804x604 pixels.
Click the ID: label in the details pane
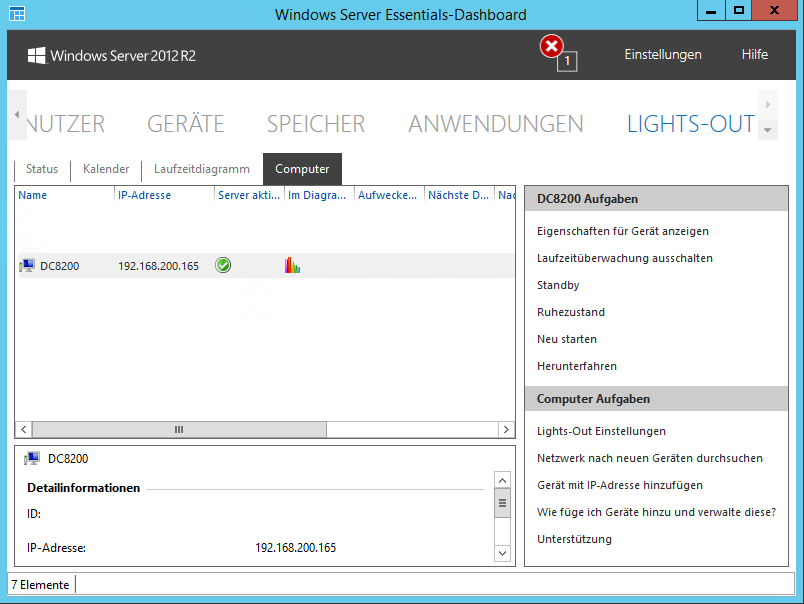(34, 514)
